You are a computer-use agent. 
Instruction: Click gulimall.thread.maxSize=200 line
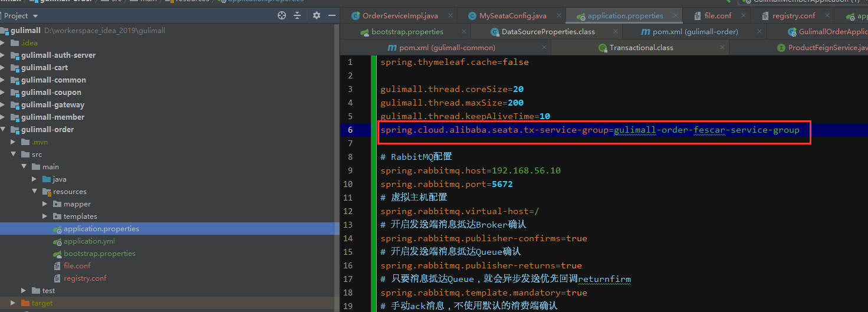(x=452, y=103)
